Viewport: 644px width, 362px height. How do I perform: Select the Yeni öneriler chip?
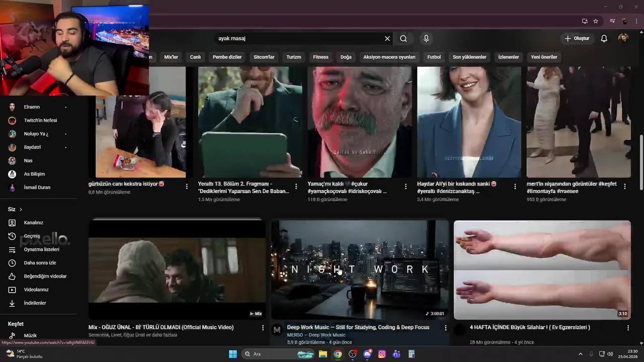click(x=544, y=57)
